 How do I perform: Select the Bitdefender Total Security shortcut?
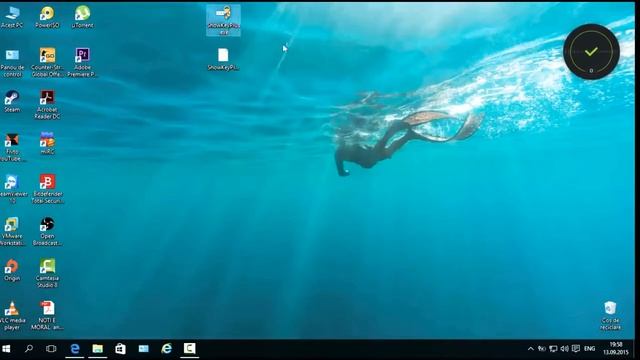pos(47,189)
